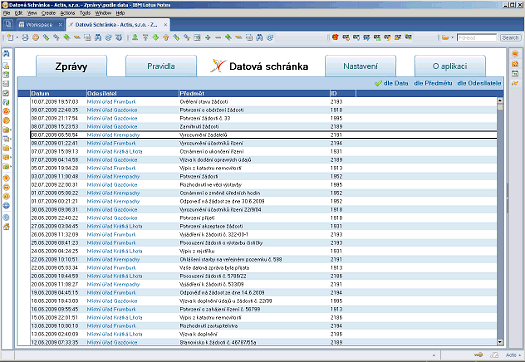Open the Actis location dropdown in status bar
This screenshot has height=362, width=525.
tap(513, 355)
